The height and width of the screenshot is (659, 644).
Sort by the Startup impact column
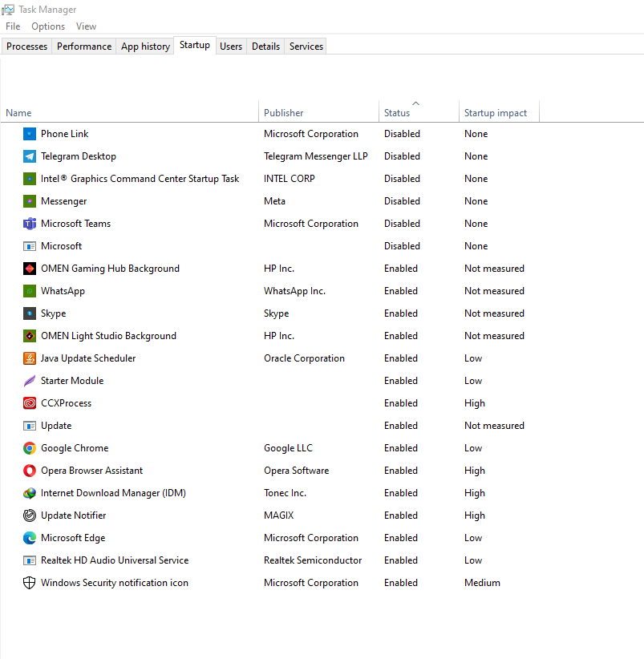(x=499, y=112)
